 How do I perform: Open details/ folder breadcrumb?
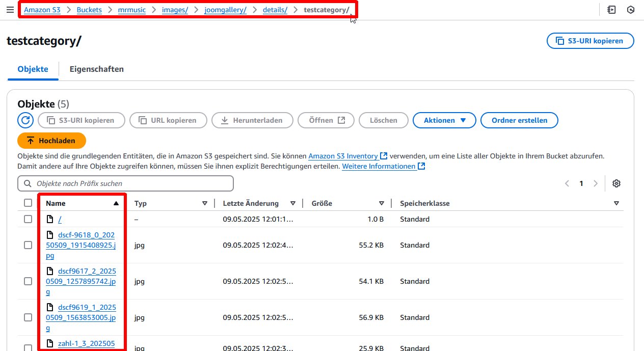pyautogui.click(x=275, y=10)
